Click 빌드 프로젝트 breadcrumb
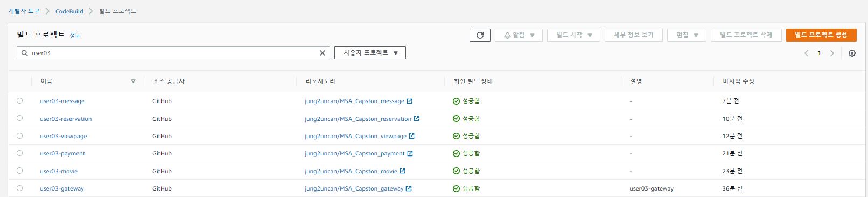The width and height of the screenshot is (868, 197). tap(117, 11)
